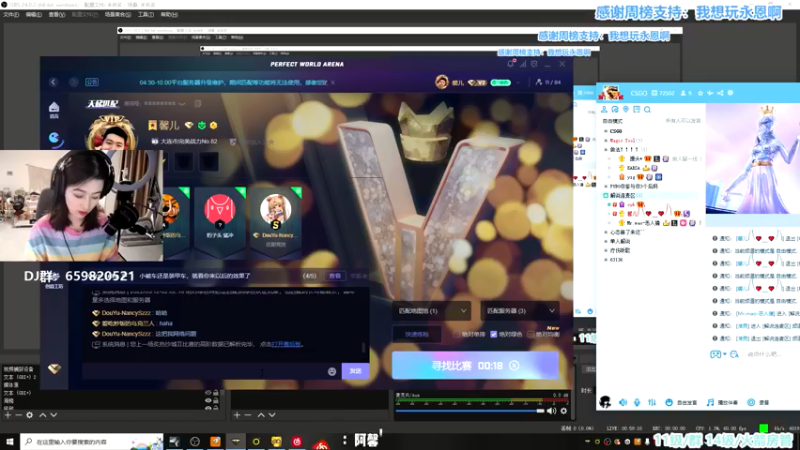800x450 pixels.
Task: Click the signal bars icon in arena title bar
Action: click(x=523, y=64)
